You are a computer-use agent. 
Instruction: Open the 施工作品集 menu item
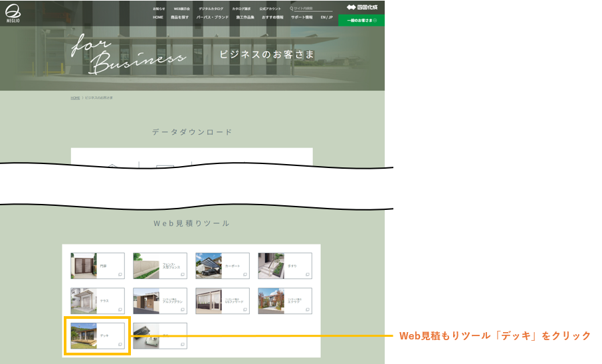[x=245, y=17]
